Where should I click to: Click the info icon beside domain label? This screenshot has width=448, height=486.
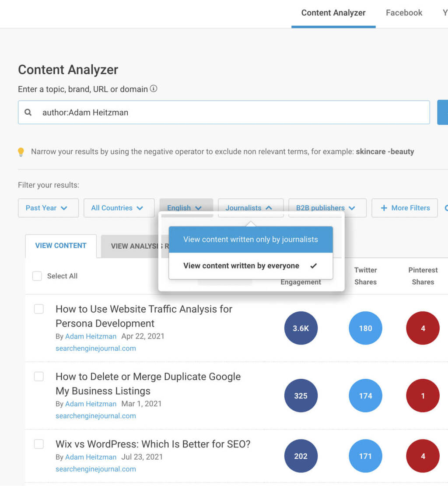click(x=154, y=89)
